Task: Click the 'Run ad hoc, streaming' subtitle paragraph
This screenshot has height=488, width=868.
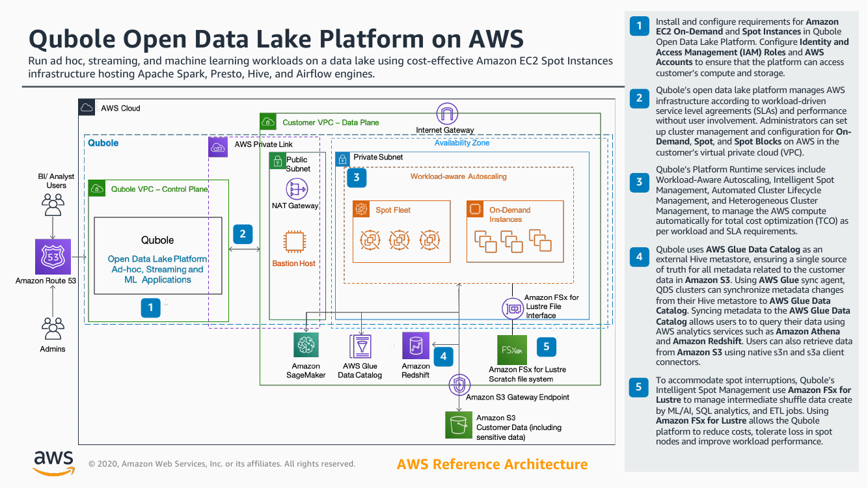Action: coord(321,67)
